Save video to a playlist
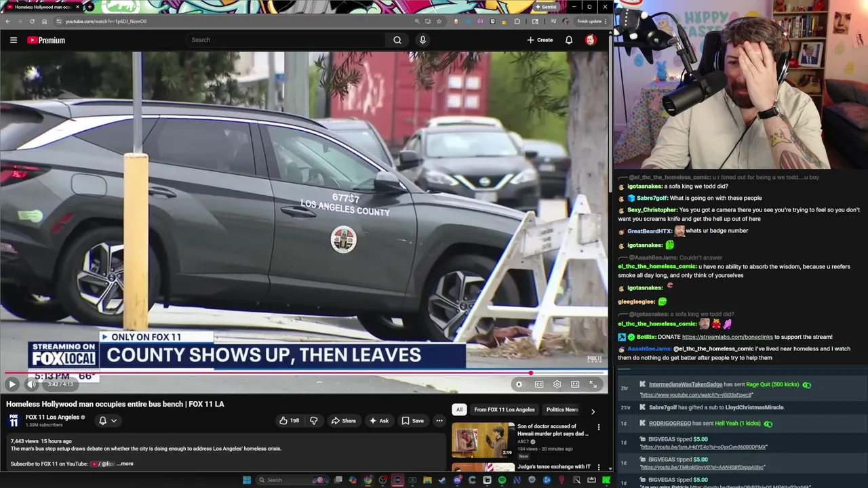868x488 pixels. 412,421
